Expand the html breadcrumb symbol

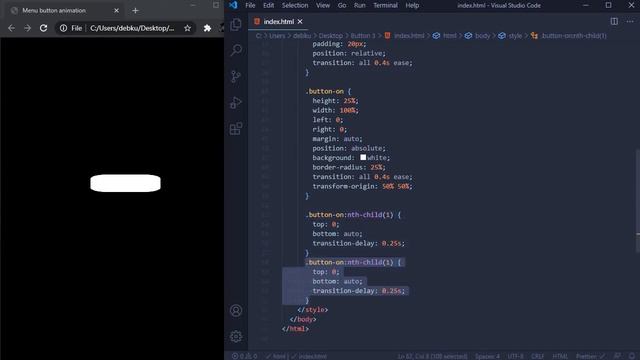point(445,36)
